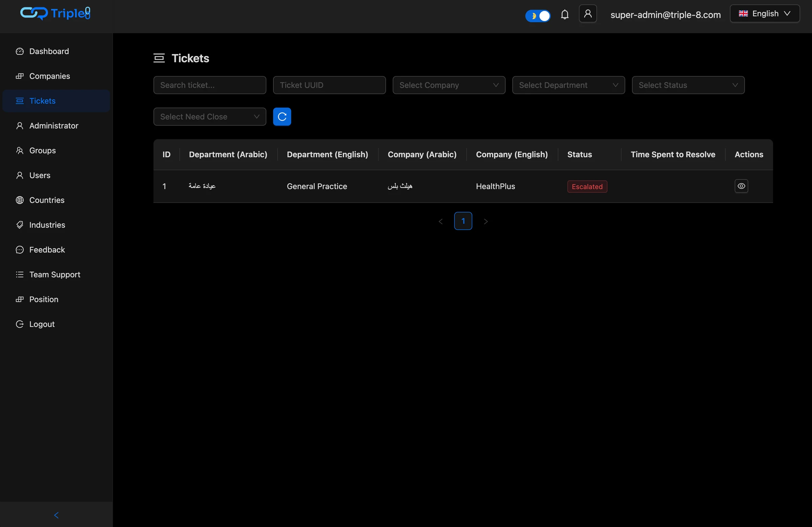Click the Team Support list icon

point(20,274)
